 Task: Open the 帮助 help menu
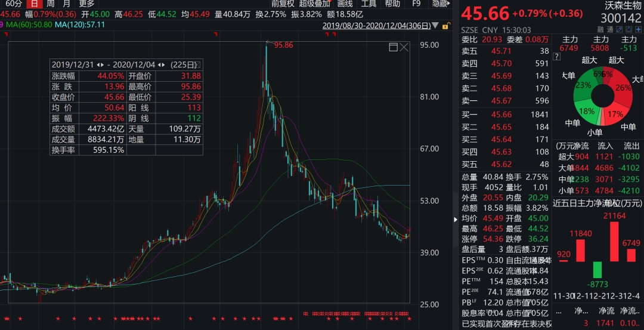pyautogui.click(x=392, y=4)
